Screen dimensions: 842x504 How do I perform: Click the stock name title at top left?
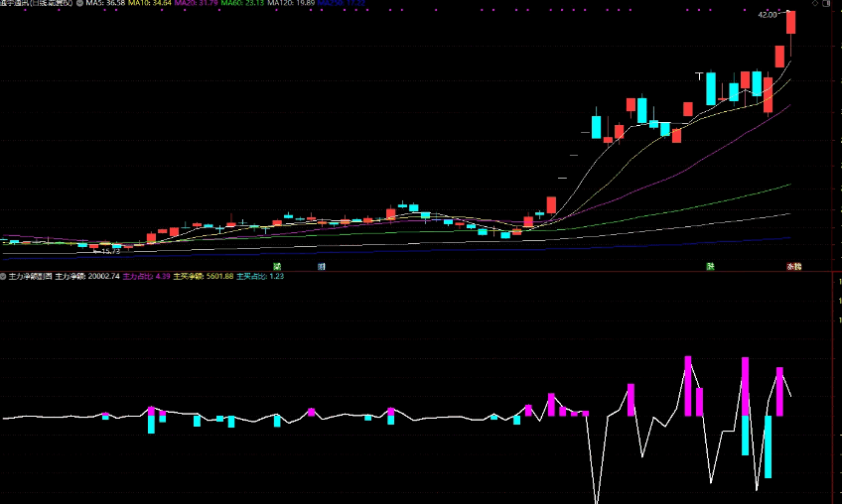click(x=37, y=3)
